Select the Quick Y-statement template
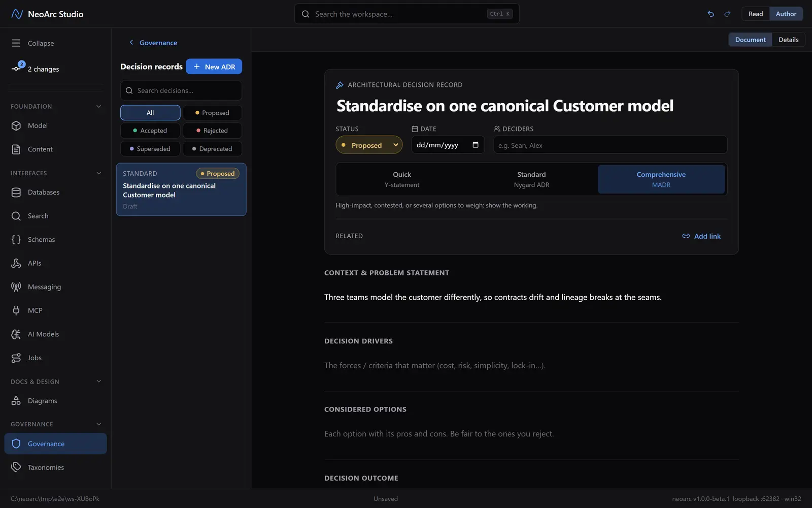The image size is (812, 508). [402, 179]
